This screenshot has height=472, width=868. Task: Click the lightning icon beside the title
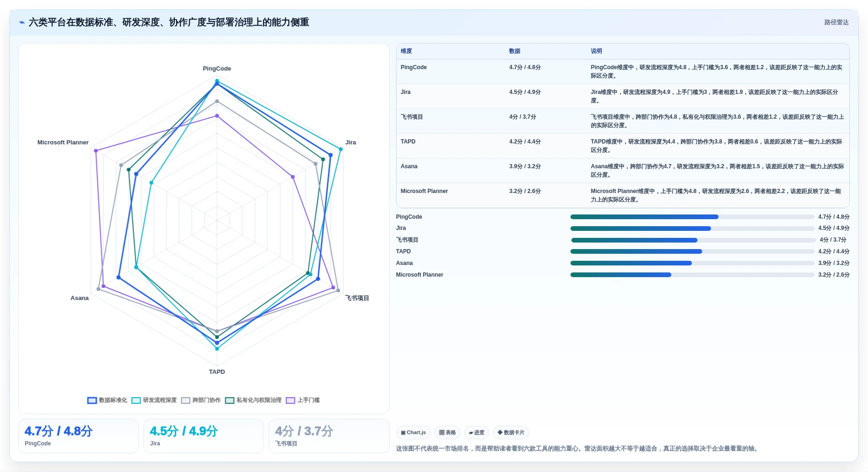[x=21, y=22]
